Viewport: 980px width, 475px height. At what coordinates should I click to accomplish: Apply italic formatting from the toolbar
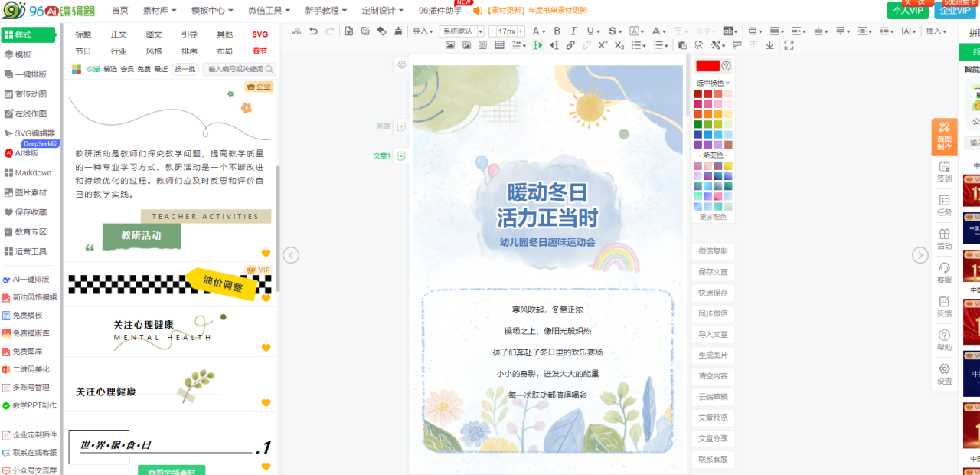click(x=573, y=31)
